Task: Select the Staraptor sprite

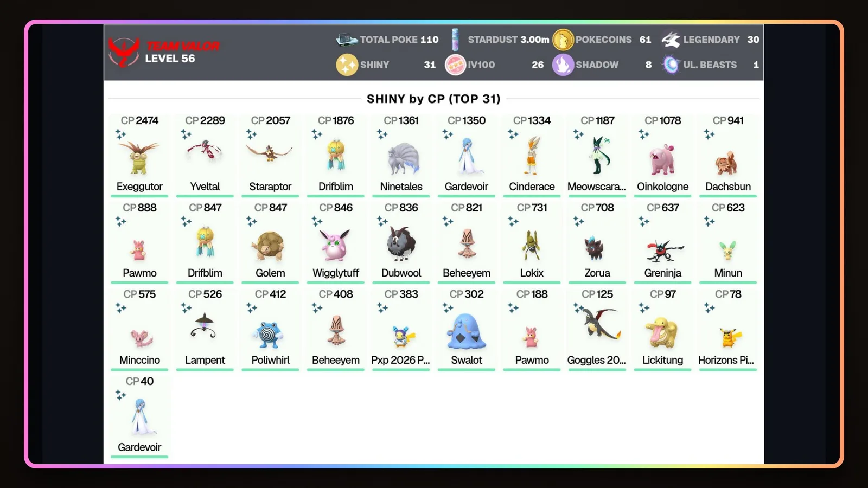Action: pyautogui.click(x=270, y=153)
